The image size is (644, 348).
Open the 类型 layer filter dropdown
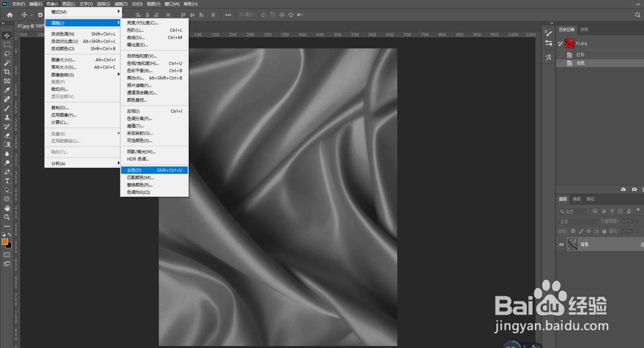click(572, 211)
